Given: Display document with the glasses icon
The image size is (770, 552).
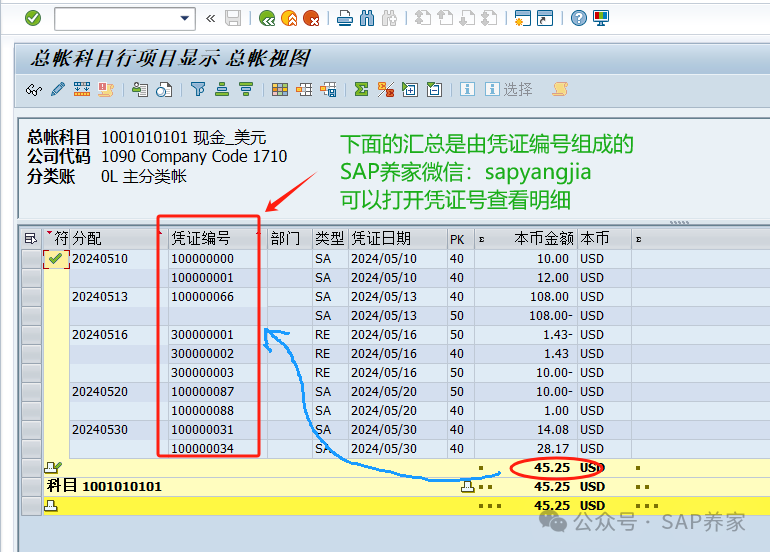Looking at the screenshot, I should [x=34, y=90].
